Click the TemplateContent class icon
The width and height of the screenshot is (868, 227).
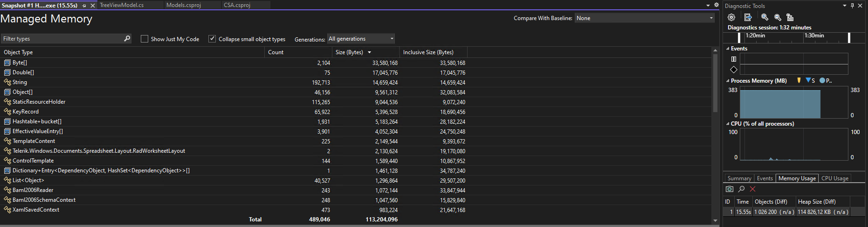point(7,141)
